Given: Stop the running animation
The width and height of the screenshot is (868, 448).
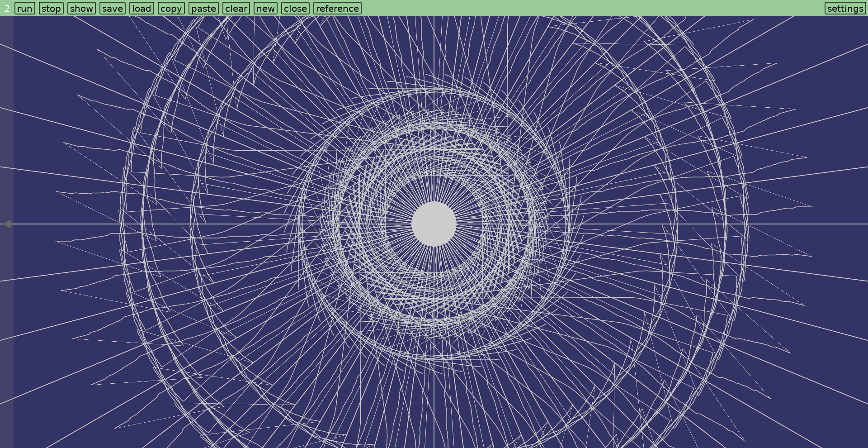Looking at the screenshot, I should point(51,8).
